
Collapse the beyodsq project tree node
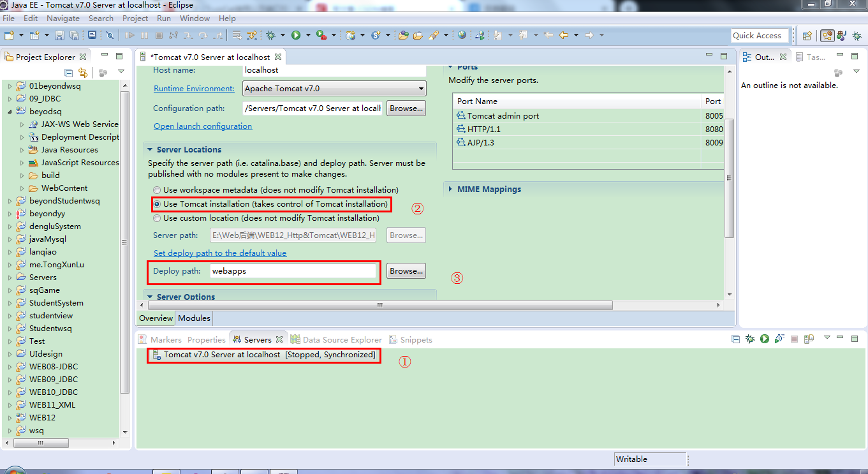coord(10,111)
